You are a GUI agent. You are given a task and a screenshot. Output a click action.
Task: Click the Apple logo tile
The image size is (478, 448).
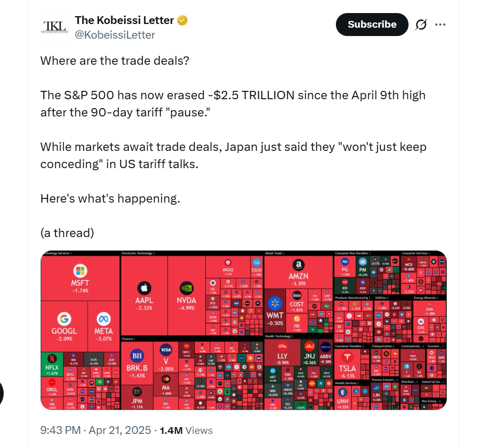pyautogui.click(x=144, y=288)
